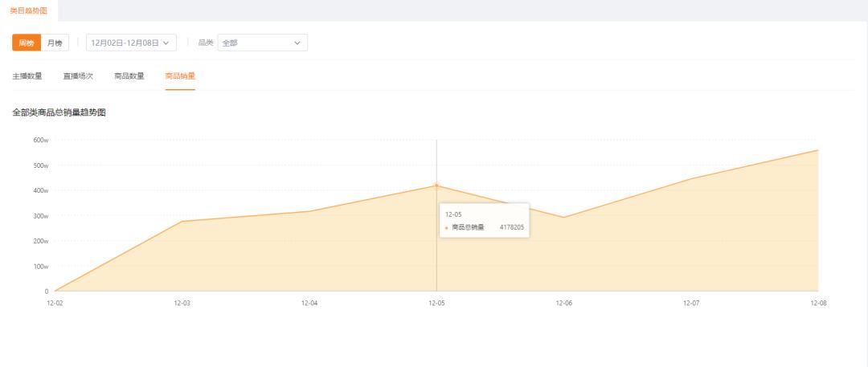The width and height of the screenshot is (868, 367).
Task: Click the 商品总销量 label in tooltip
Action: pos(468,227)
